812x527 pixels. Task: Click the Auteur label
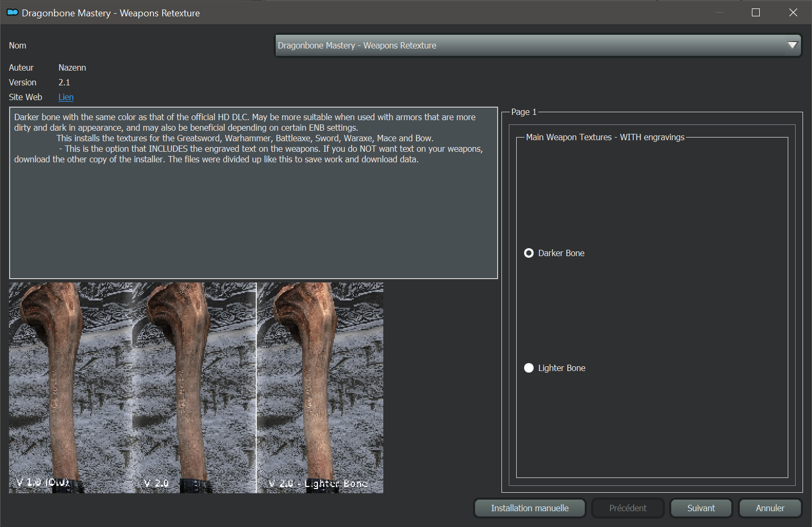[21, 67]
